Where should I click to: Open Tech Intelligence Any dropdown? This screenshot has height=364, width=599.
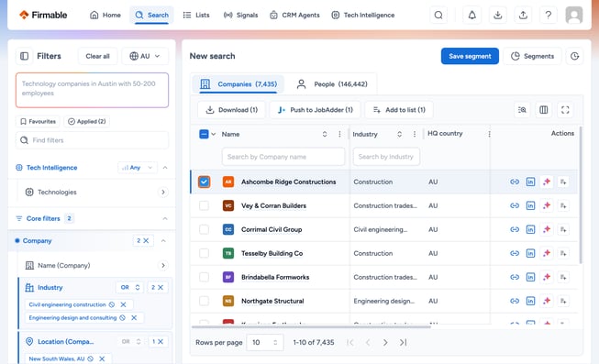[x=138, y=168]
